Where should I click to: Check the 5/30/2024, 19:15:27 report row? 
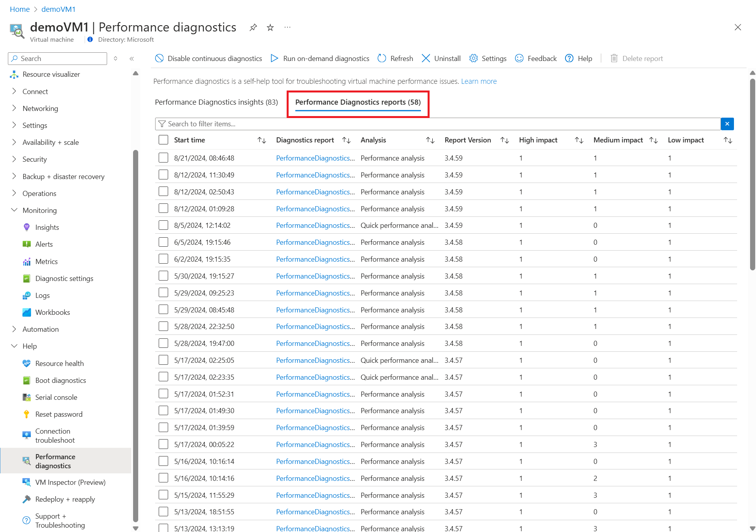(x=163, y=276)
